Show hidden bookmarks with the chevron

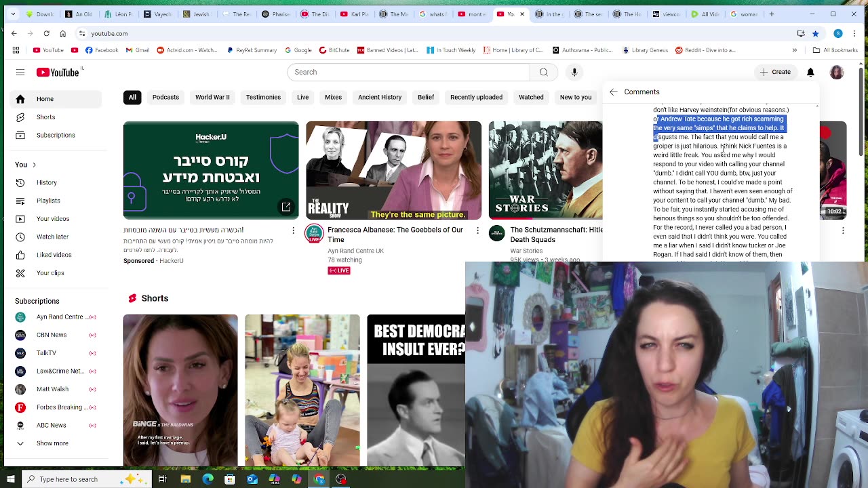point(794,50)
